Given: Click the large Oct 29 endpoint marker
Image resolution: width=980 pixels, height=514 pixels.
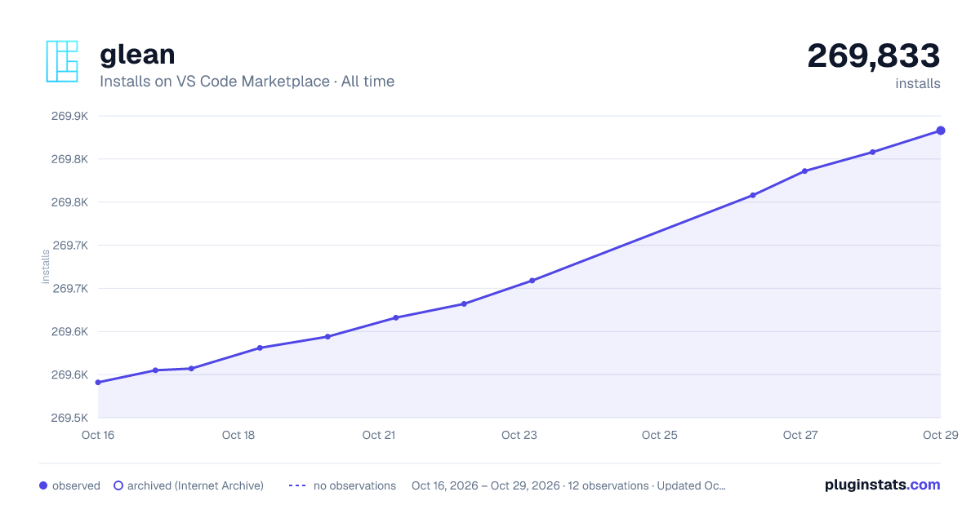Looking at the screenshot, I should click(941, 131).
